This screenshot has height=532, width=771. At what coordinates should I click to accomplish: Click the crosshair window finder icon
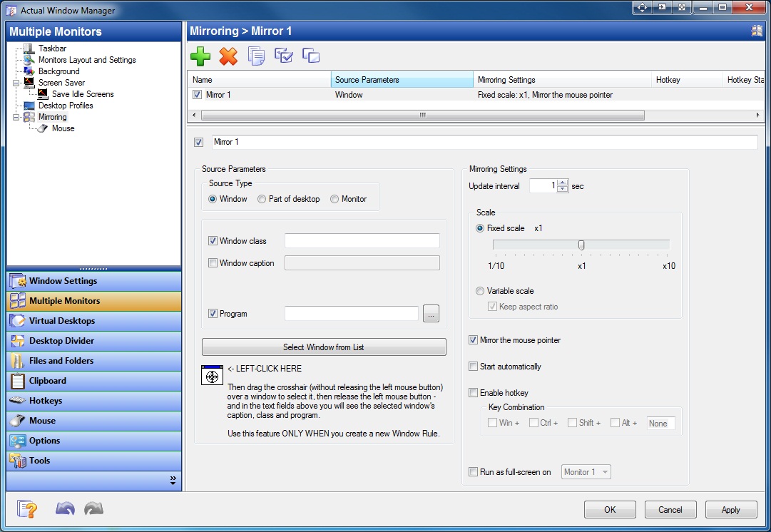pos(212,376)
